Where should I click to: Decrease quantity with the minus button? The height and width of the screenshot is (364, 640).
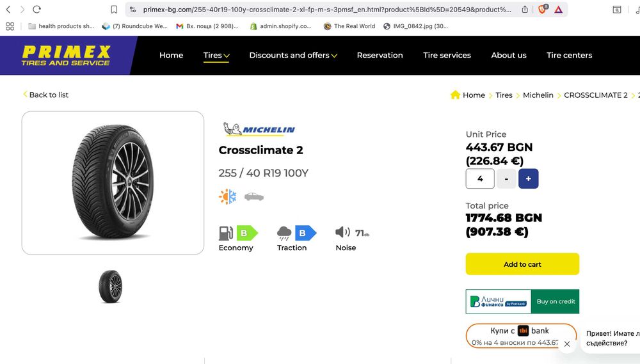coord(506,178)
